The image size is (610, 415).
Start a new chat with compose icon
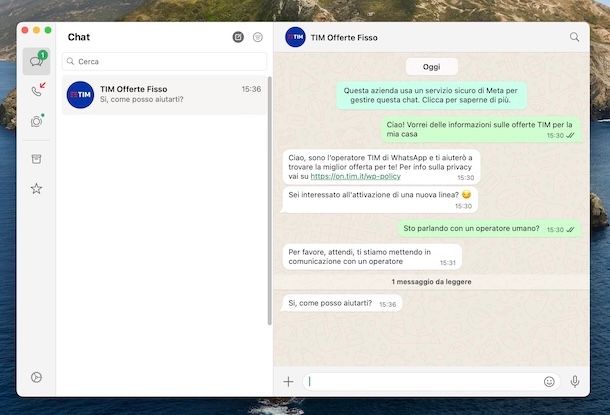coord(238,37)
